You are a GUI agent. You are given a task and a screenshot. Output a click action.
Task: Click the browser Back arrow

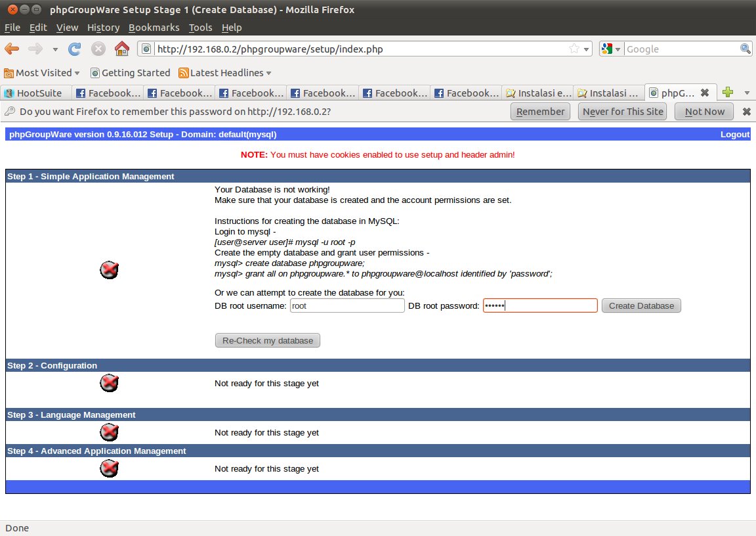click(12, 49)
